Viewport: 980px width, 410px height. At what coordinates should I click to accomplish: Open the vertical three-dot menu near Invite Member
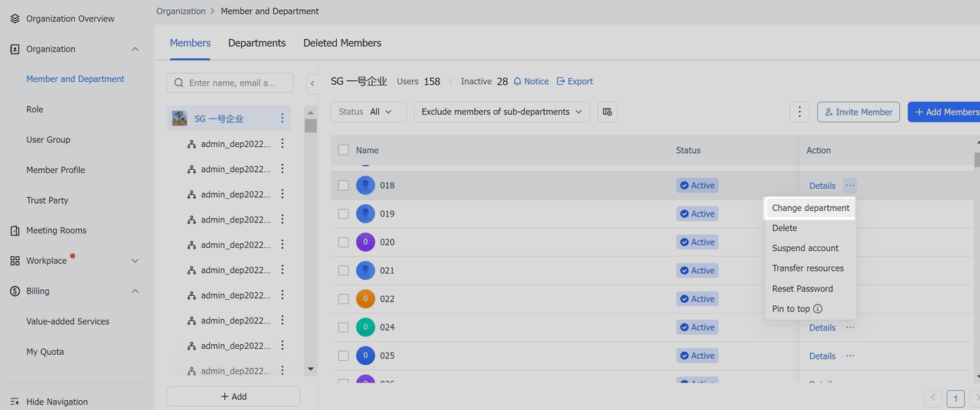(x=799, y=112)
